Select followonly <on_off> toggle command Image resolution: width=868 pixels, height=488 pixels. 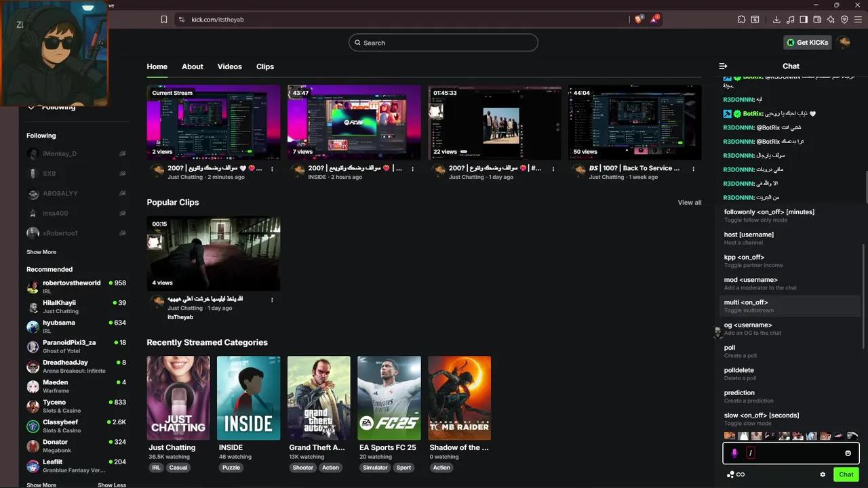[789, 216]
